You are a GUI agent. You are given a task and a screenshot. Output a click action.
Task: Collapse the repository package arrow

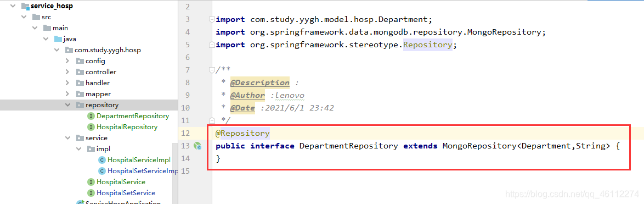(x=68, y=105)
